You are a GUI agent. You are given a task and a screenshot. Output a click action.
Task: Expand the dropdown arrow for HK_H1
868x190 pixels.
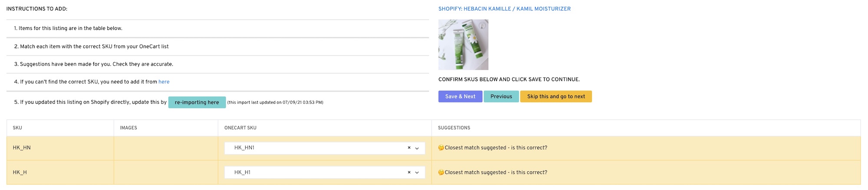click(417, 173)
